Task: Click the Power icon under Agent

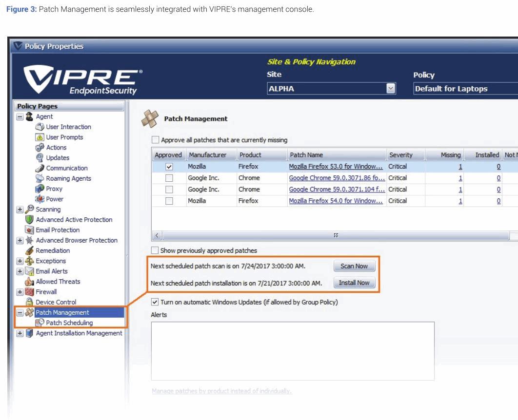Action: 40,199
